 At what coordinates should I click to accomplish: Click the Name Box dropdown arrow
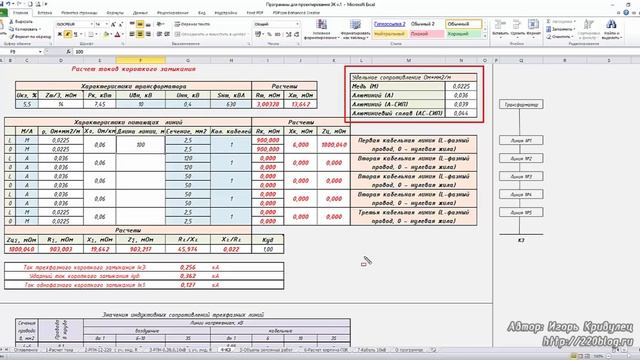[x=40, y=52]
